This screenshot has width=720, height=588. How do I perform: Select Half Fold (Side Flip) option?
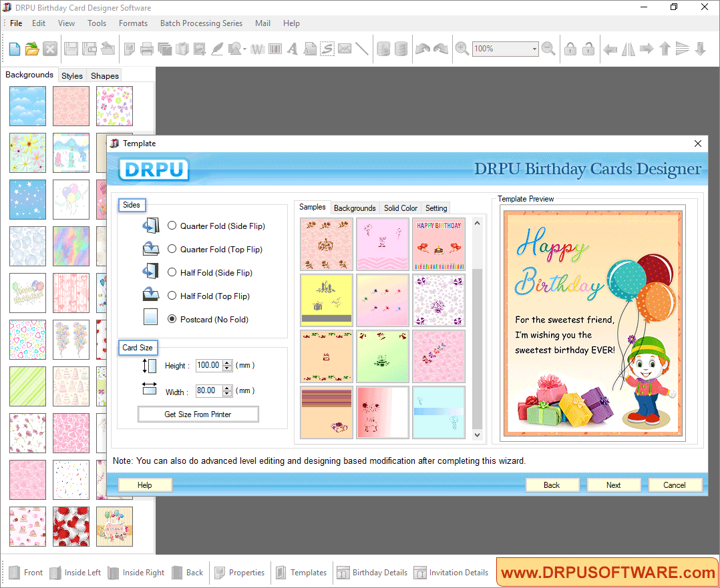(x=172, y=272)
